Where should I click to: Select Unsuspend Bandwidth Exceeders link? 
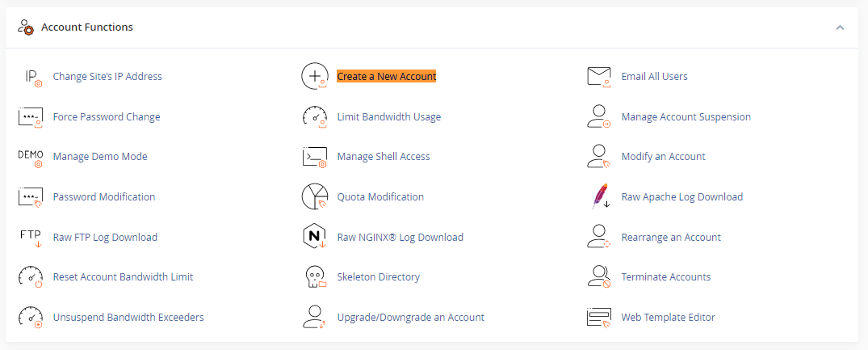click(x=128, y=318)
